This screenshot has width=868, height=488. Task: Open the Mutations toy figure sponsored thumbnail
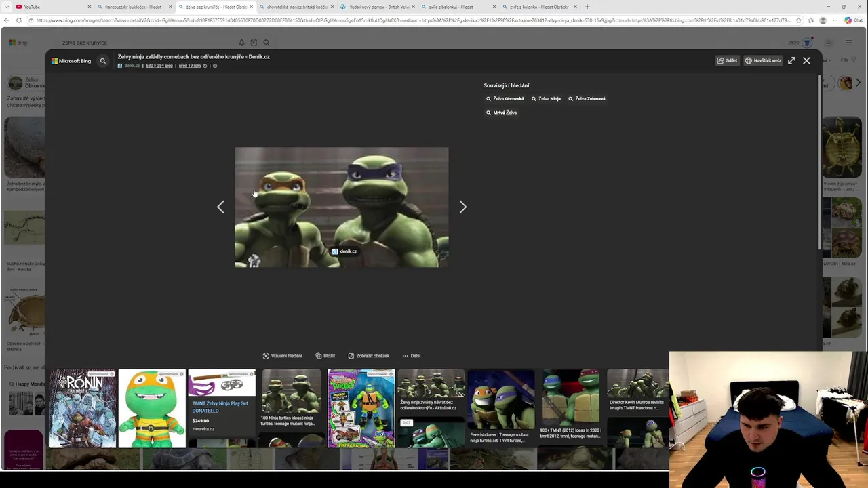(361, 408)
